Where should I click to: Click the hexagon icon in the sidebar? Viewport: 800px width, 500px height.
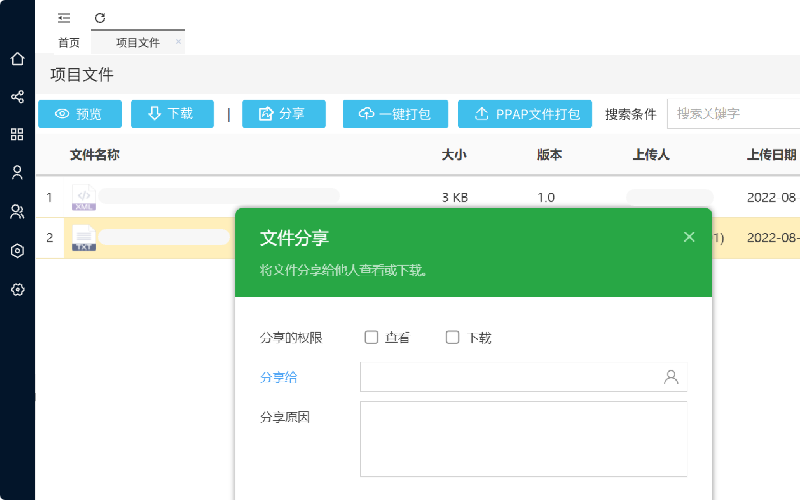17,251
